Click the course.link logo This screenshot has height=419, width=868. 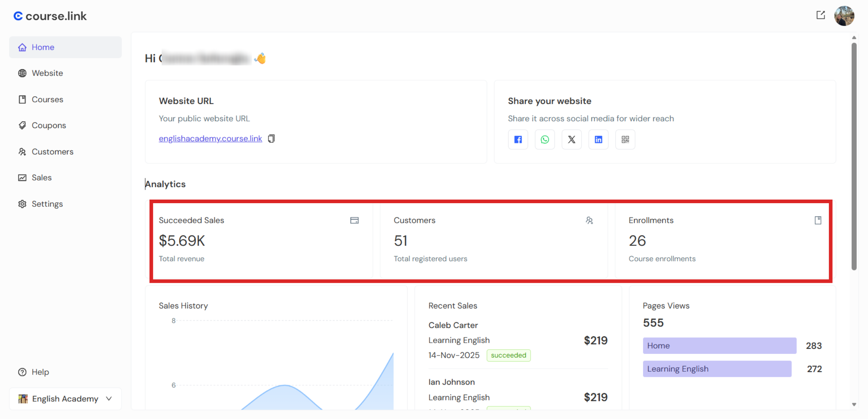50,16
